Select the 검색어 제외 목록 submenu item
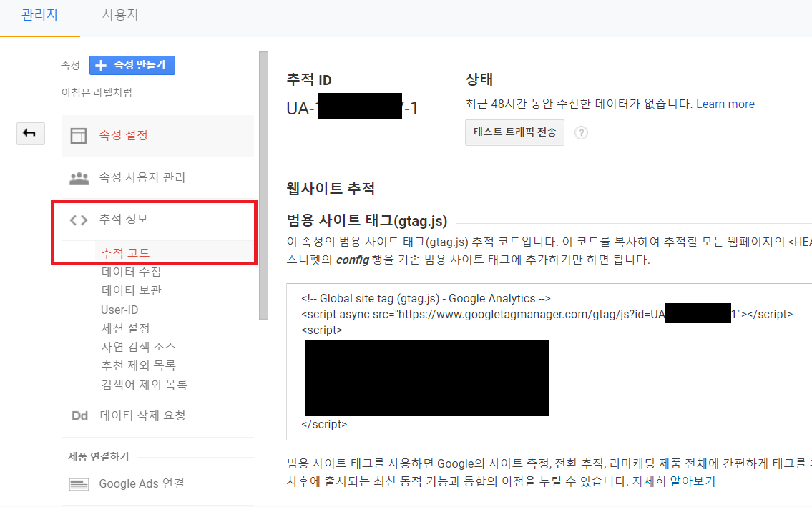812x507 pixels. 144,385
